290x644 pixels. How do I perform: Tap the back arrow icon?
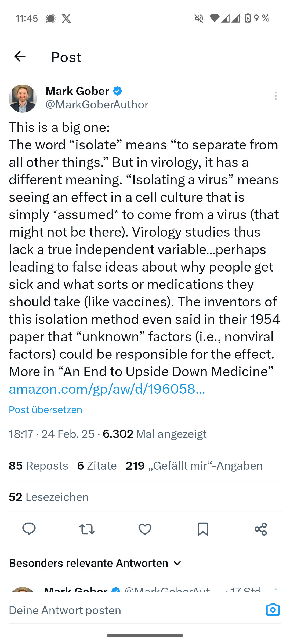pos(20,56)
